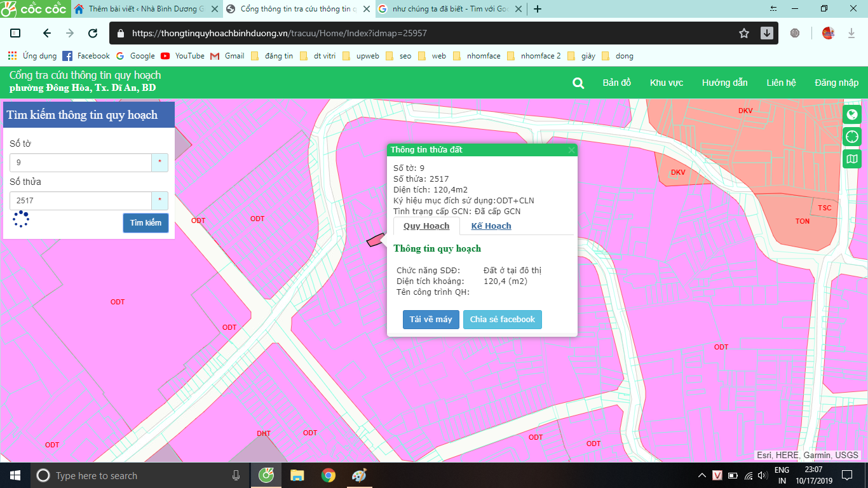The height and width of the screenshot is (488, 868).
Task: Switch to the Kế Hoạch tab
Action: click(x=491, y=226)
